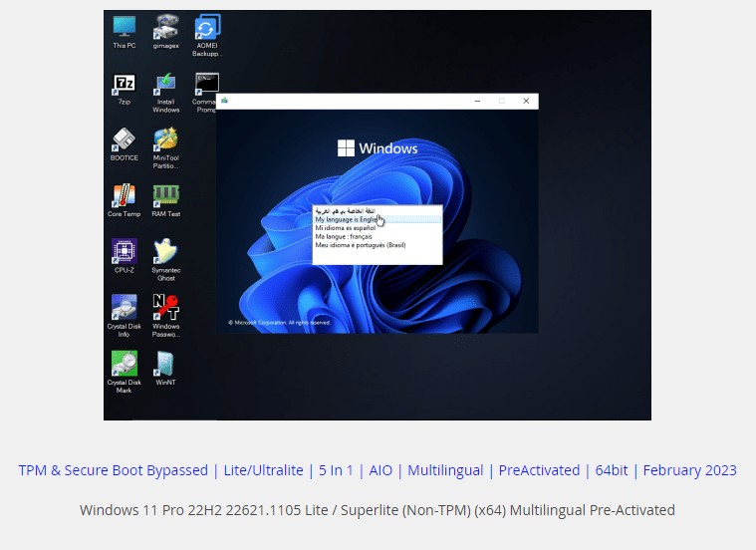The width and height of the screenshot is (756, 550).
Task: Click the installer window title icon
Action: 225,101
